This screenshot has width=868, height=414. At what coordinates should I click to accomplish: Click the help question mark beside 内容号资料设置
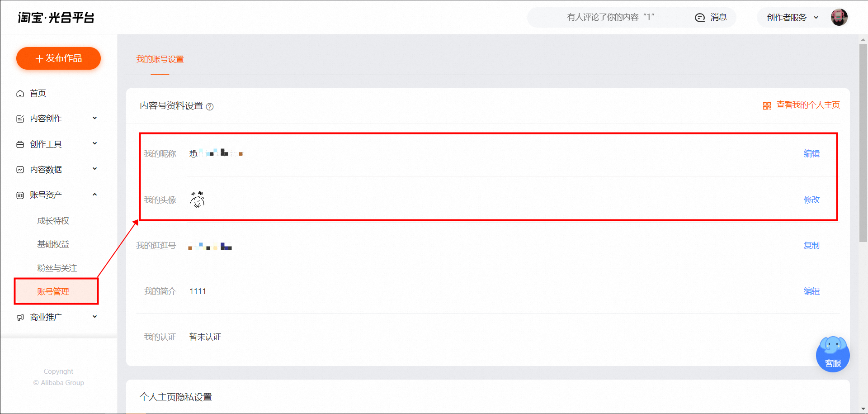pos(210,107)
